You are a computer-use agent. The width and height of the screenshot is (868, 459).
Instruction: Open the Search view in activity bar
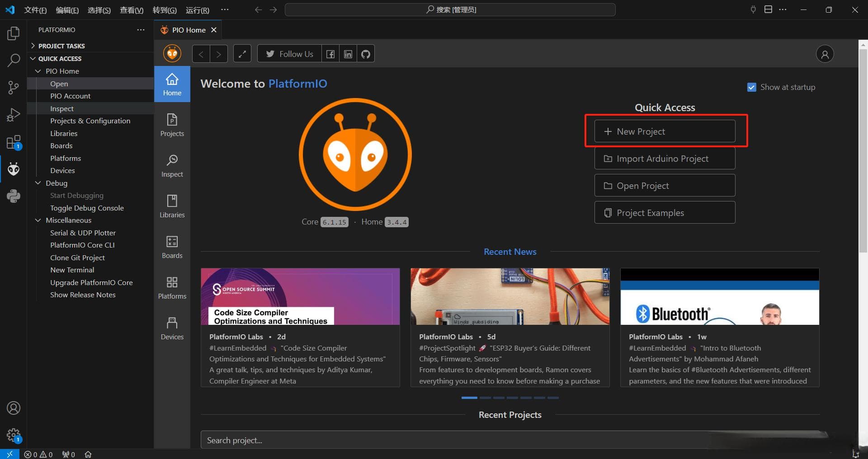click(14, 60)
